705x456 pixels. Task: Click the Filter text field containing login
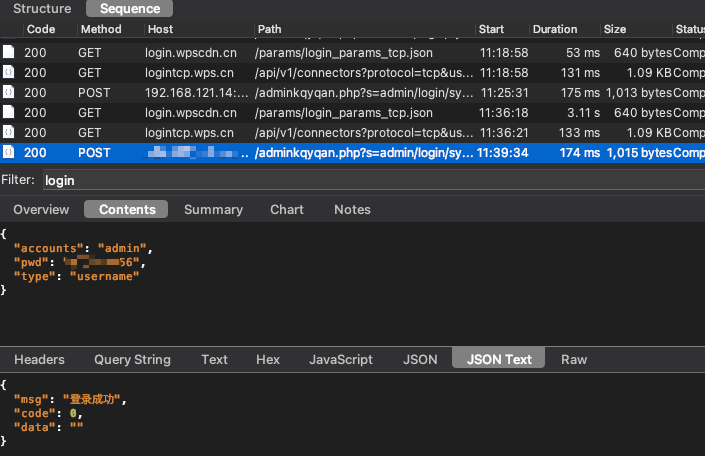pos(374,180)
